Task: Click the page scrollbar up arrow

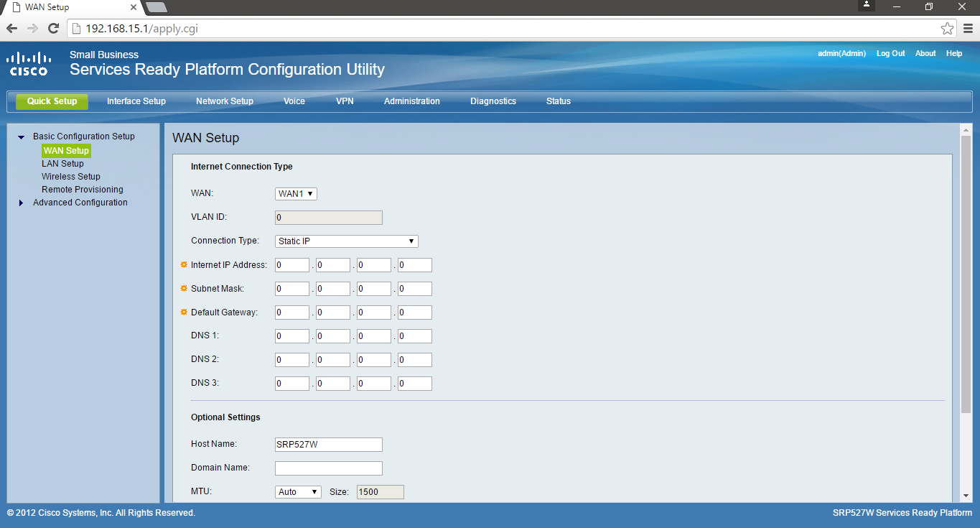Action: [x=966, y=130]
